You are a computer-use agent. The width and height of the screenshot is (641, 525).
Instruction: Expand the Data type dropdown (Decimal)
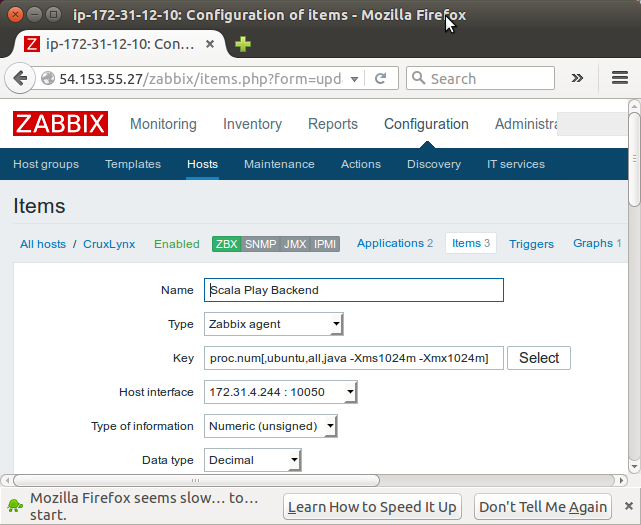coord(253,460)
